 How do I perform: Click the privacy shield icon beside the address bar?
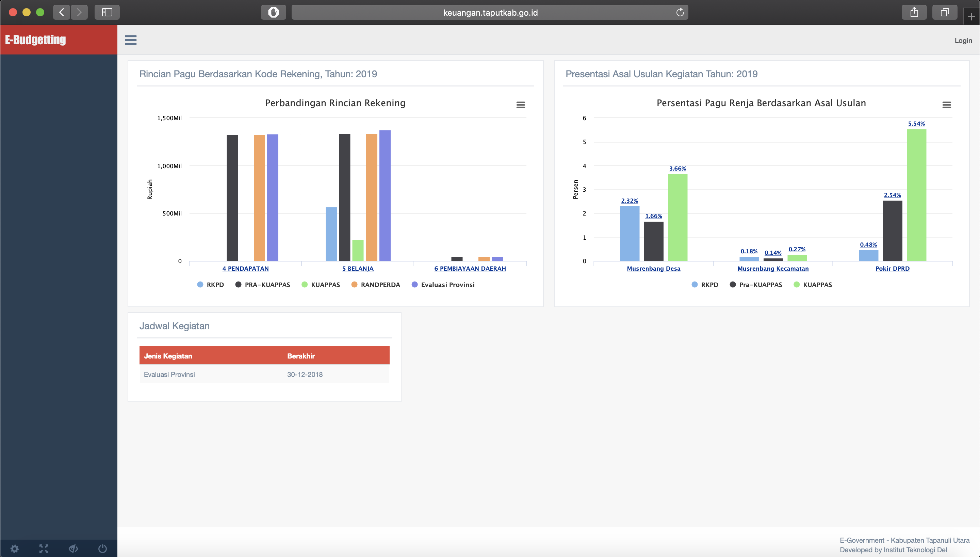tap(273, 13)
